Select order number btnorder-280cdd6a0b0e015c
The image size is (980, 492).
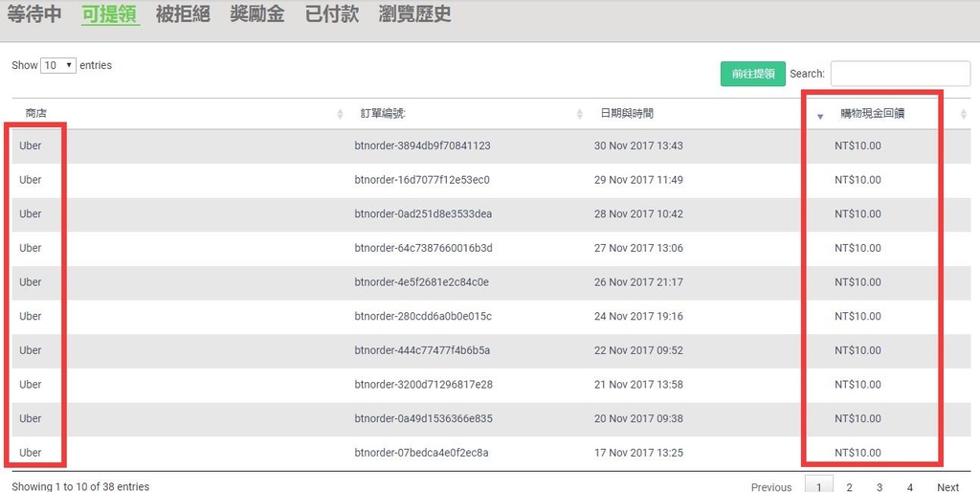click(423, 316)
